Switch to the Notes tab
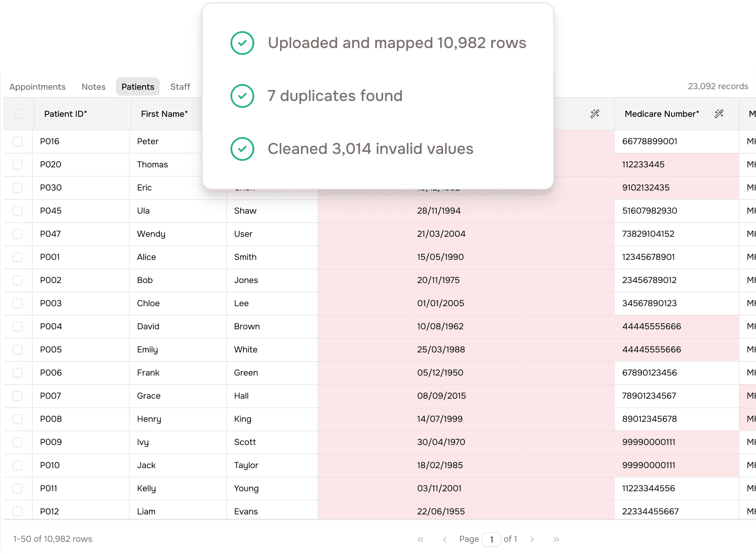This screenshot has height=554, width=756. (93, 86)
